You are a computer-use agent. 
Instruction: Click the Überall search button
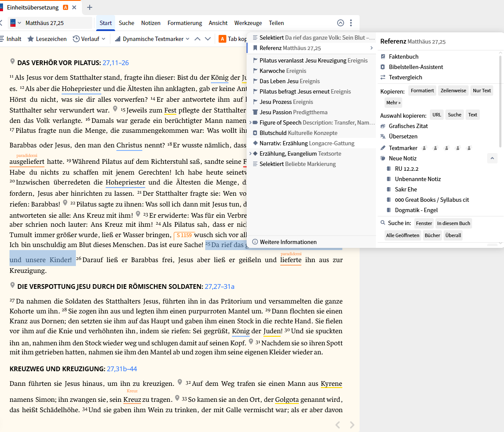pos(453,235)
